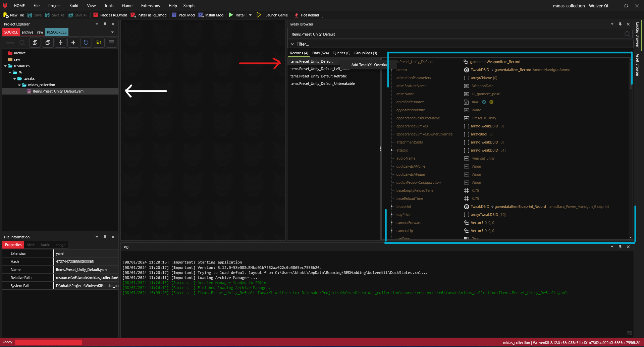Open project folder via the yellow folder icon
Image resolution: width=644 pixels, height=347 pixels.
[99, 43]
